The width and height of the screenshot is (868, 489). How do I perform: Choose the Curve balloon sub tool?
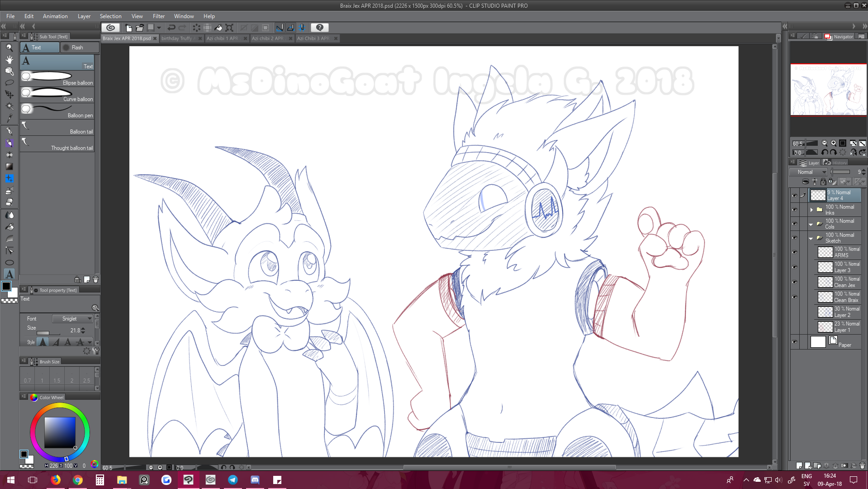coord(57,95)
